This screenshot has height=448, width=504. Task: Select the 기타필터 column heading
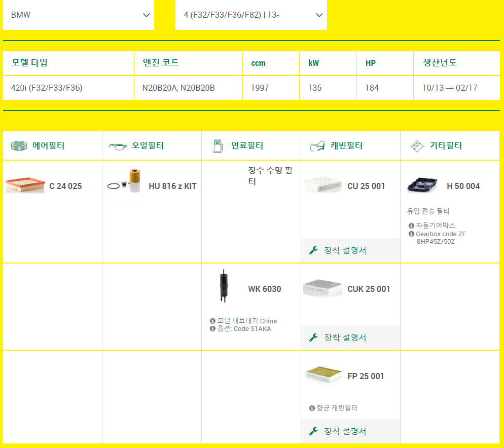coord(446,145)
